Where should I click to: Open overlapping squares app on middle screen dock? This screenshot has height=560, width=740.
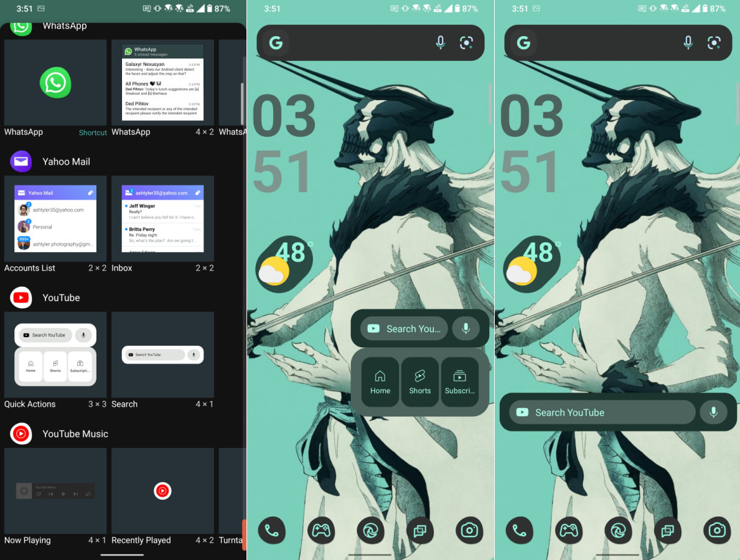point(419,530)
